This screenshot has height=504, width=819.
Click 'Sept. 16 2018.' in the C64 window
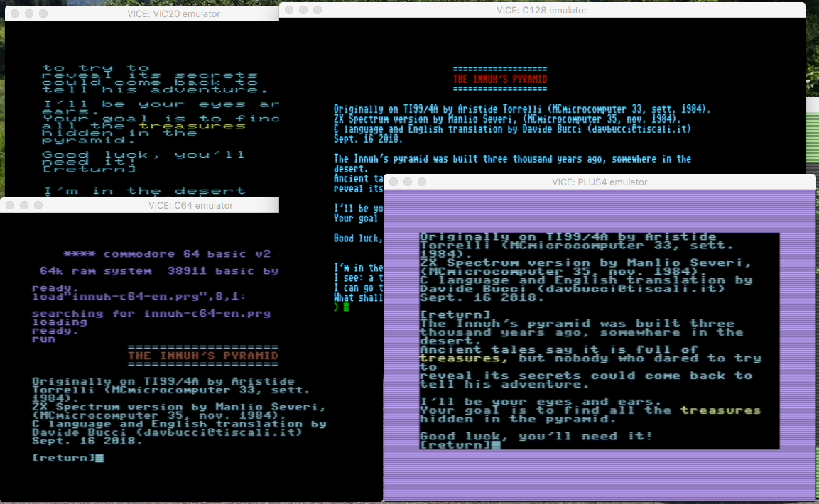click(87, 441)
